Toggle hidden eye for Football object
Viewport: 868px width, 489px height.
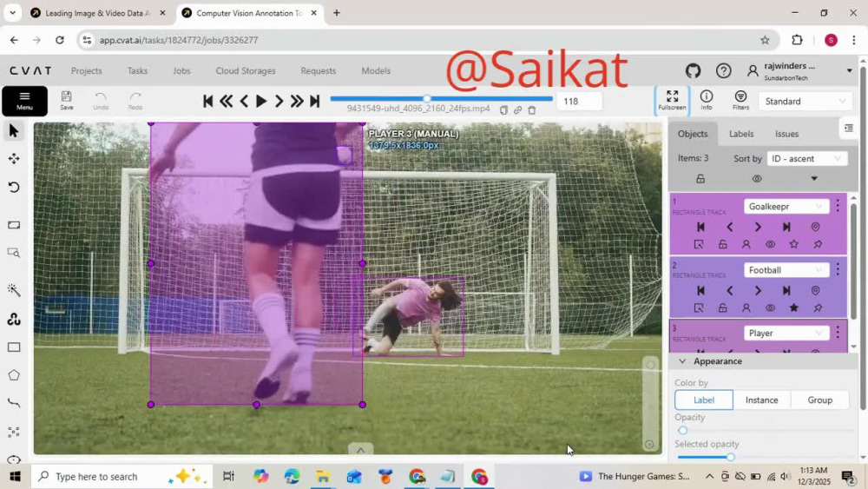click(x=770, y=308)
